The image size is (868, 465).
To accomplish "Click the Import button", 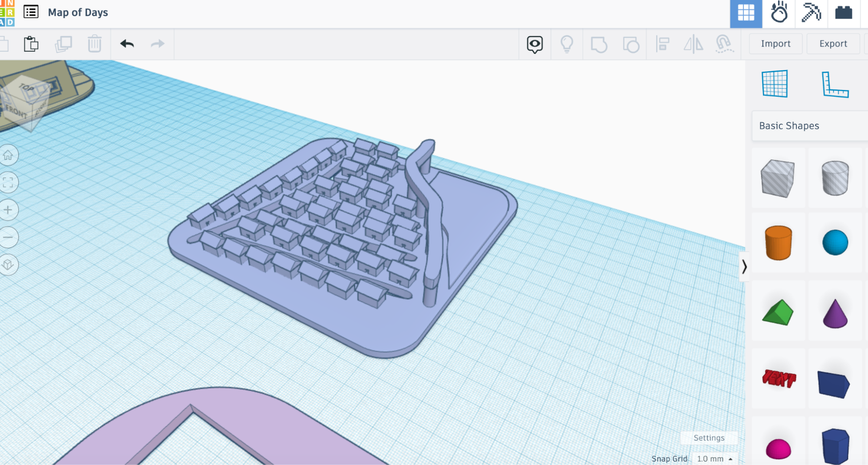I will point(776,43).
